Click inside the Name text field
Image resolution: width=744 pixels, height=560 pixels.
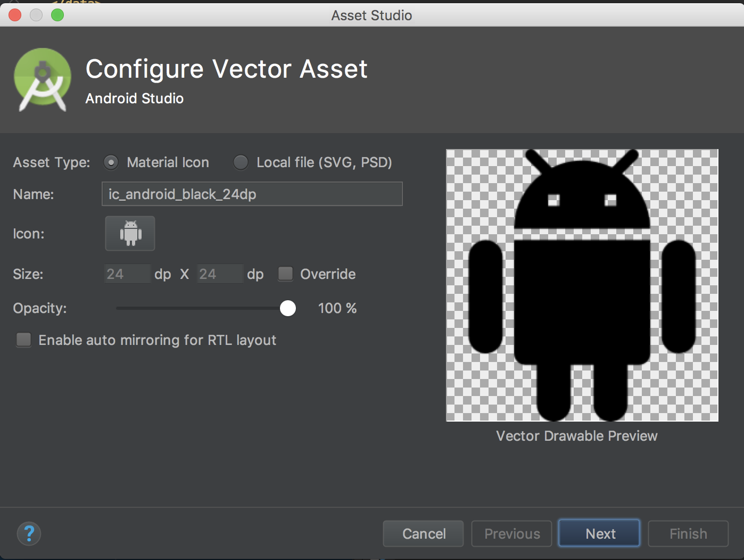coord(252,194)
